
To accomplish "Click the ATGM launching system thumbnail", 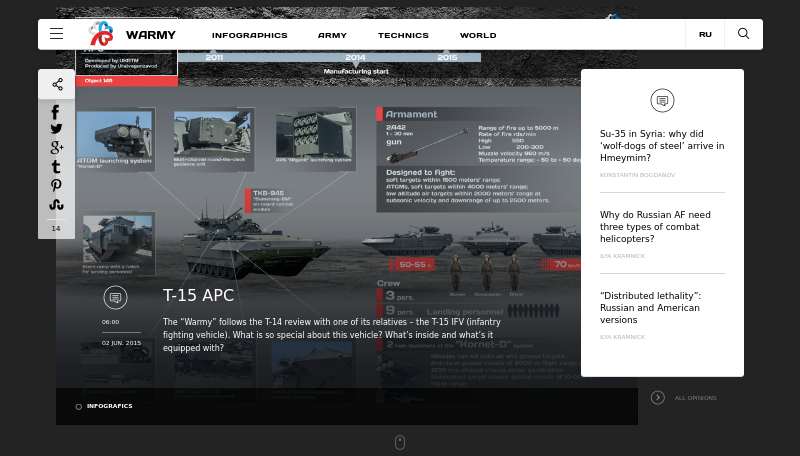I will click(x=115, y=135).
